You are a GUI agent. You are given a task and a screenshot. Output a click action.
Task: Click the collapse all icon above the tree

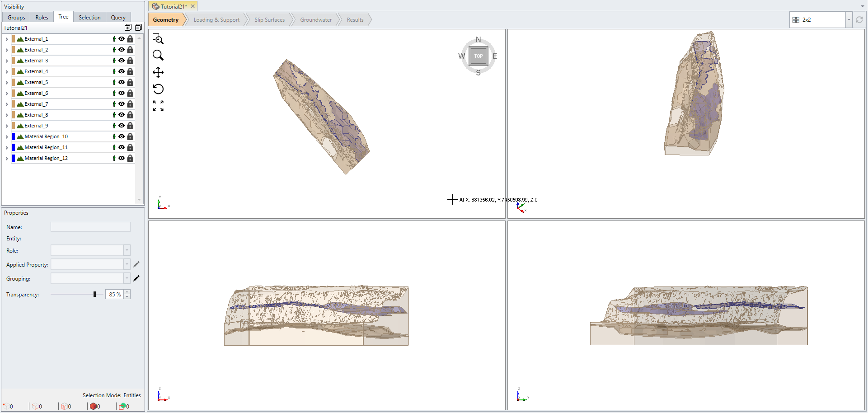pos(138,28)
